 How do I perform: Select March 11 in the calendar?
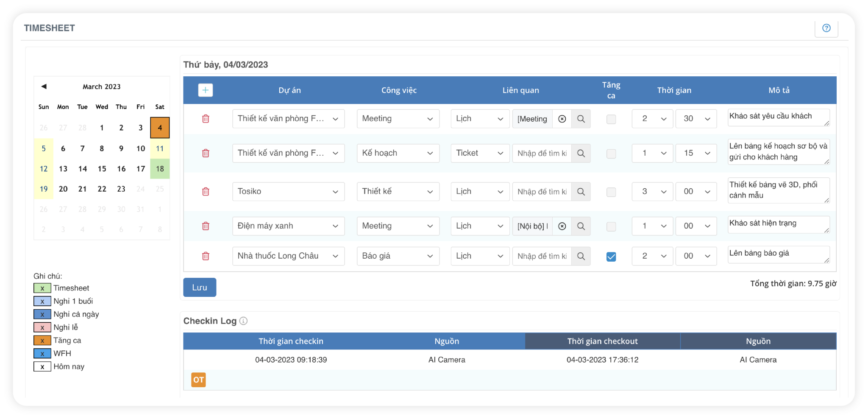[x=160, y=148]
